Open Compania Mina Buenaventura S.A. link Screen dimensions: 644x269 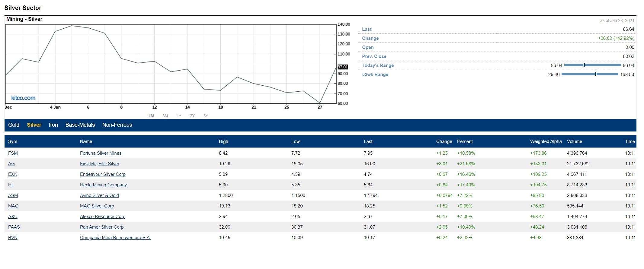pos(115,238)
